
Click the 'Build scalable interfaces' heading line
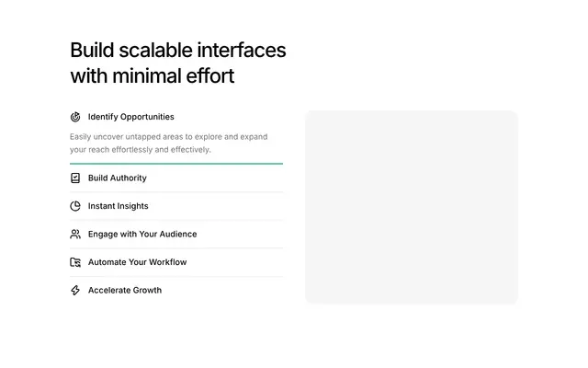click(178, 50)
